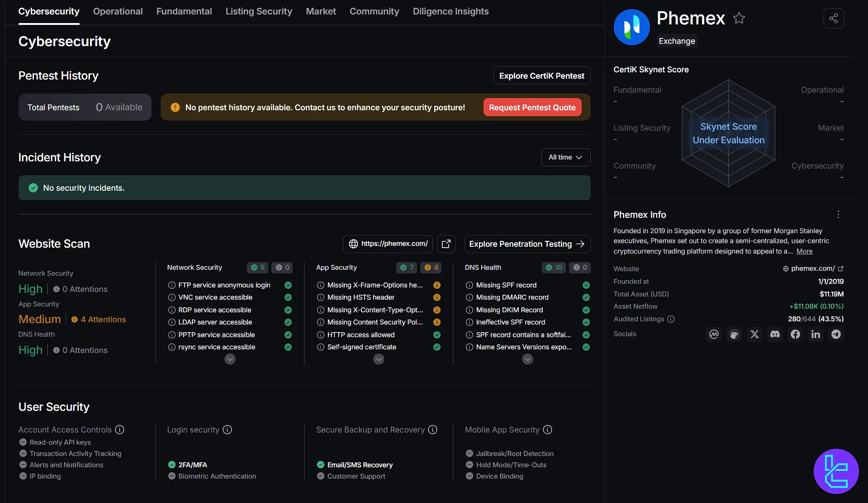868x503 pixels.
Task: Expand the Network Security checks list
Action: pos(230,359)
